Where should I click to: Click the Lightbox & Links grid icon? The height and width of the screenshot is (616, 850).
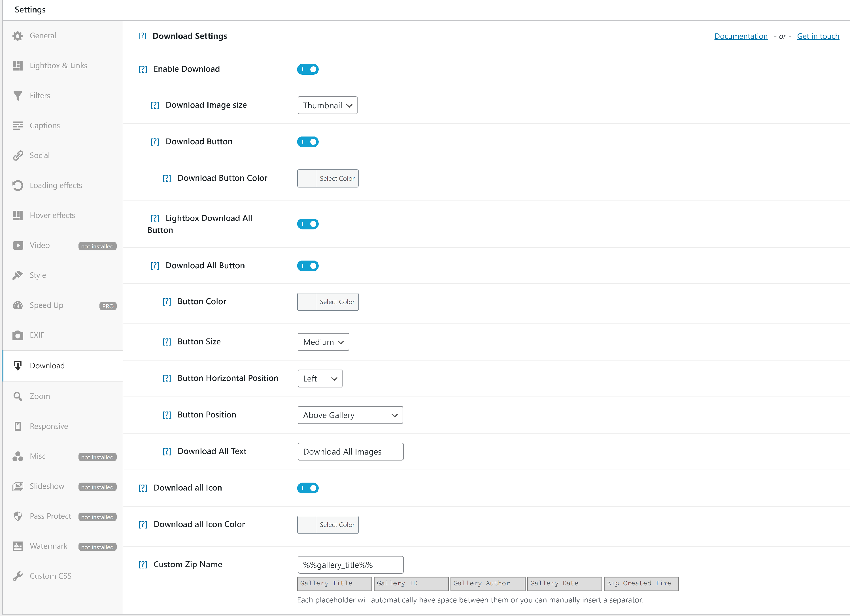[x=18, y=66]
